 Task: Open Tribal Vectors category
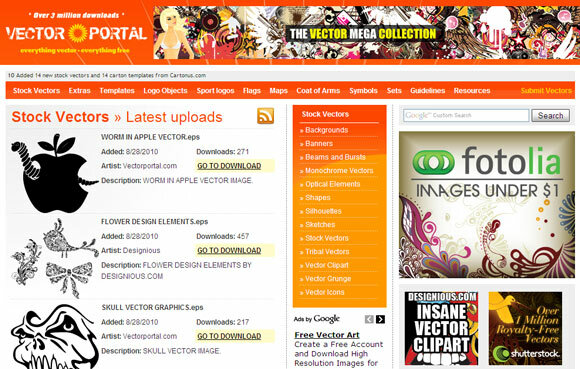pyautogui.click(x=327, y=252)
